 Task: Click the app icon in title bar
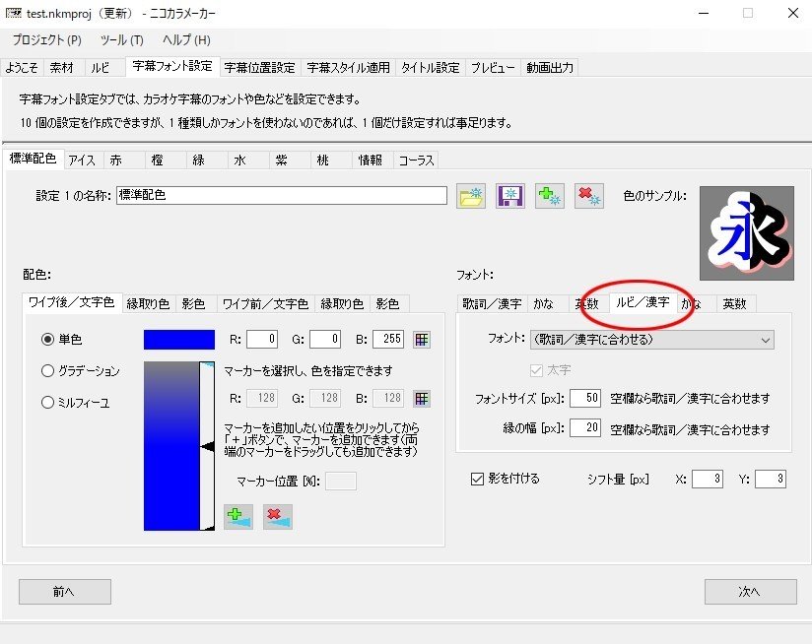tap(14, 14)
